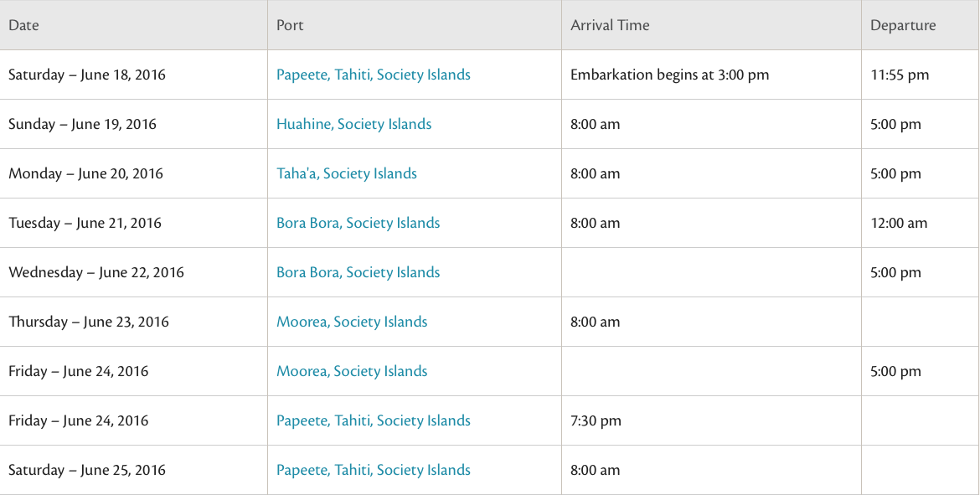Open the June 18 Papeete, Tahiti port link
Screen dimensions: 980x495
tap(374, 75)
